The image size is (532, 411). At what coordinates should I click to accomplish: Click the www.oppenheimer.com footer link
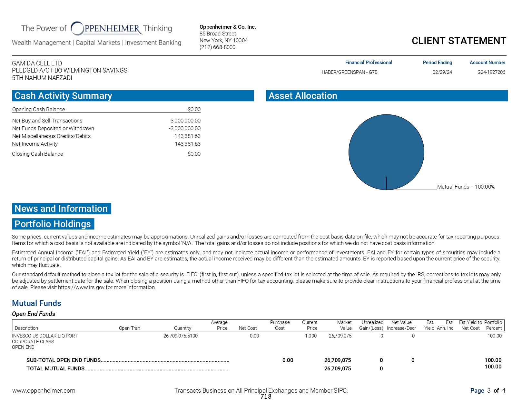click(x=44, y=391)
